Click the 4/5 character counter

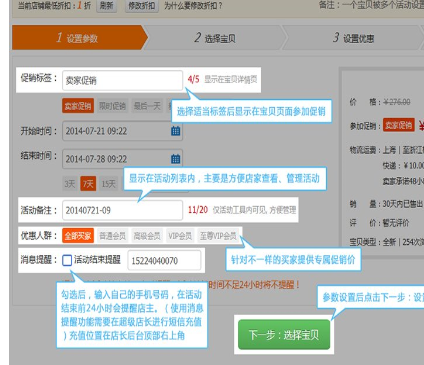[193, 79]
